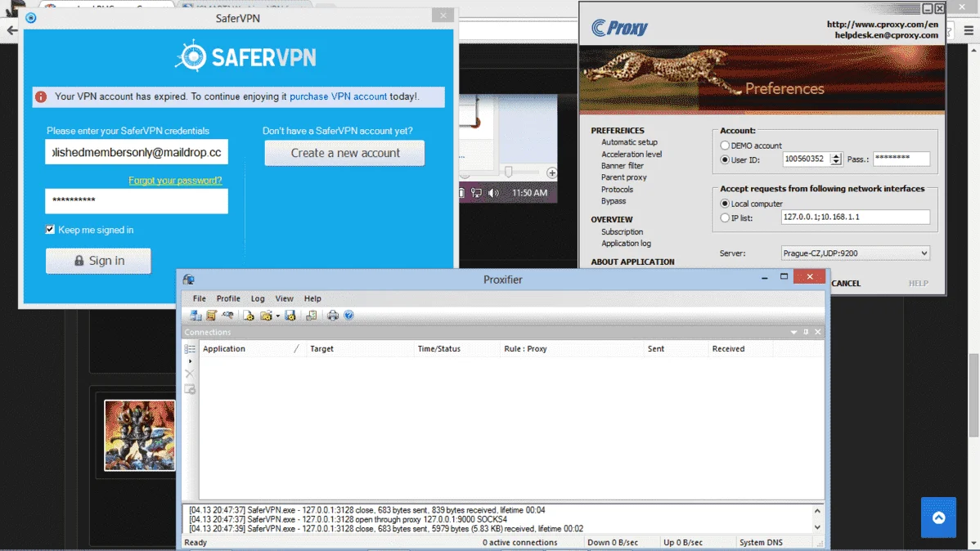
Task: Pin the Connections panel with pin icon
Action: tap(806, 332)
